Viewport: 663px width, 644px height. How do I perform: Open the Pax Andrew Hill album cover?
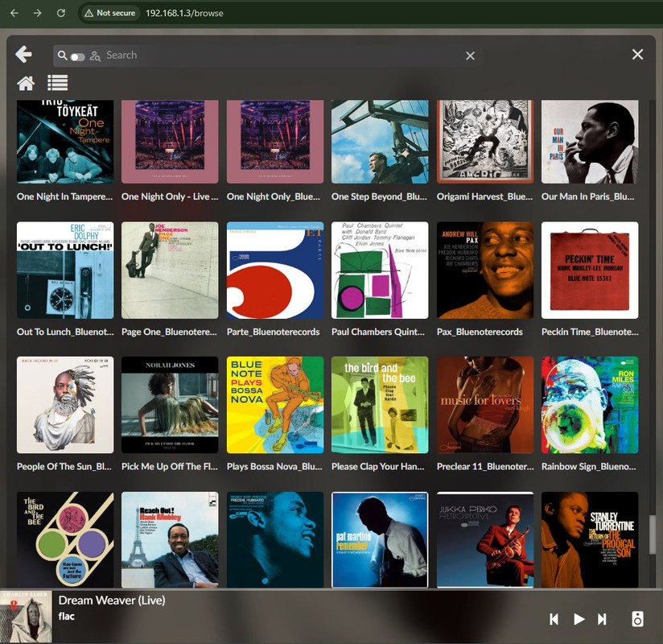pos(485,270)
